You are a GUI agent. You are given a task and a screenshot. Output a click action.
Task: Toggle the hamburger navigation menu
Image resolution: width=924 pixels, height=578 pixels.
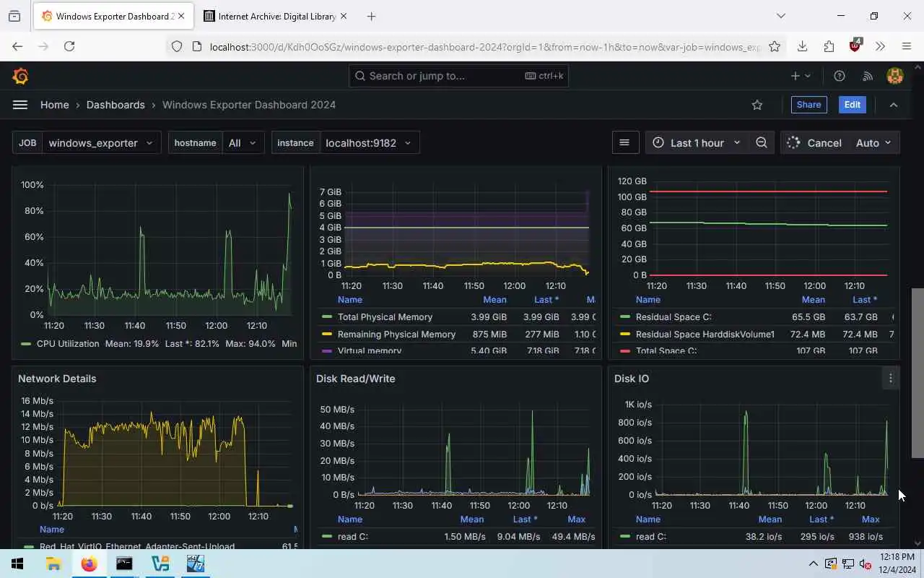click(x=20, y=105)
